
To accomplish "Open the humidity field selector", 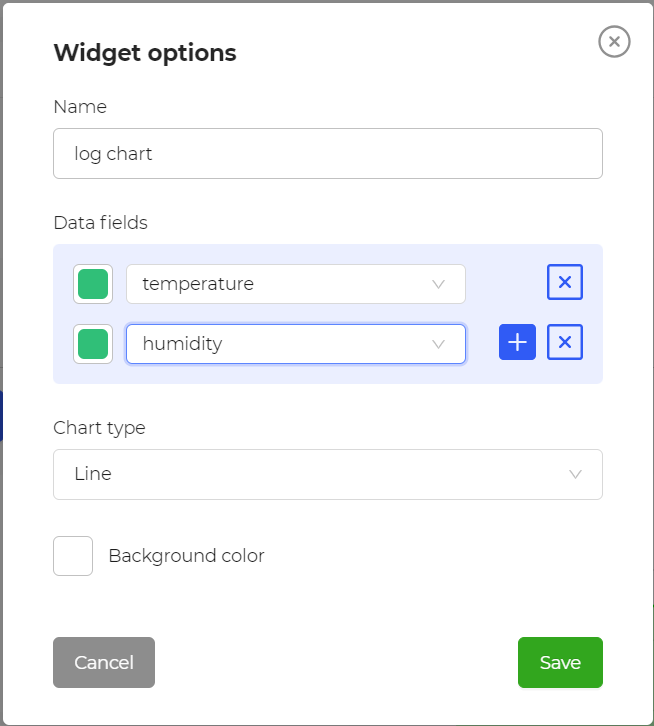I will point(295,344).
